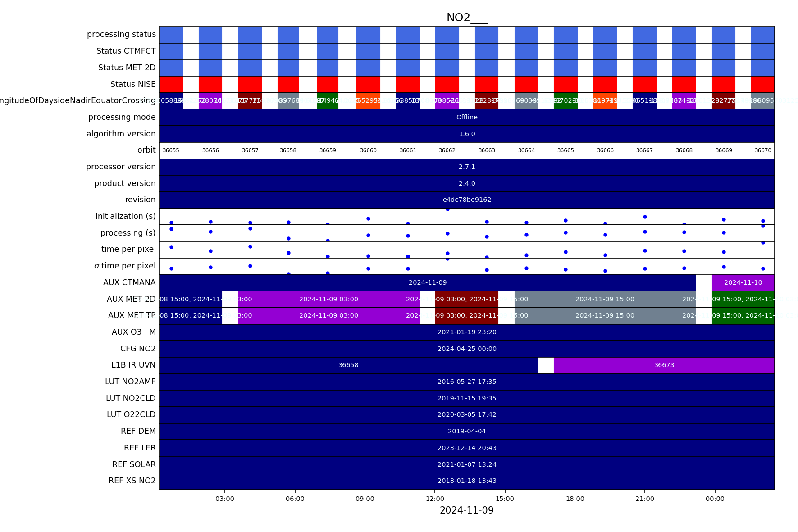
Task: Click the purple AUX MET TP 03:00 segment
Action: 328,315
